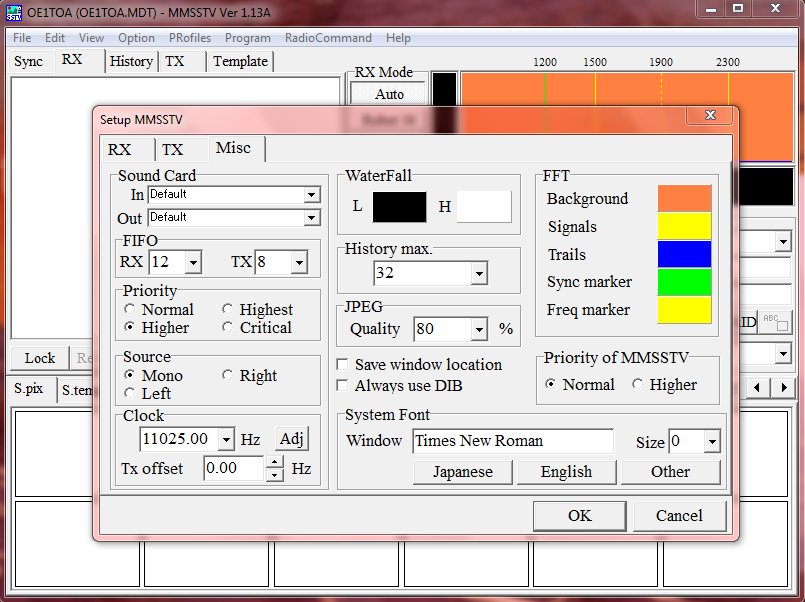
Task: Click the left arrow scroll button
Action: (757, 387)
